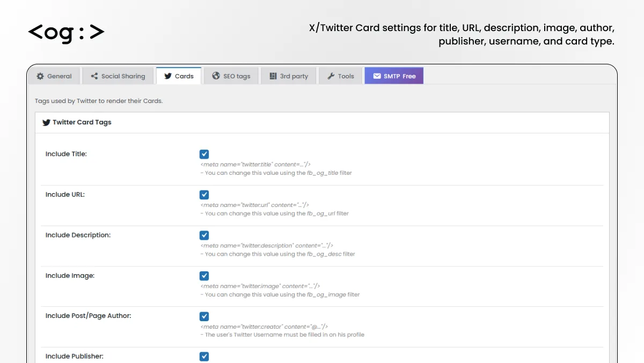The height and width of the screenshot is (363, 644).
Task: Click 'Tags used by Twitter' description text
Action: [99, 101]
